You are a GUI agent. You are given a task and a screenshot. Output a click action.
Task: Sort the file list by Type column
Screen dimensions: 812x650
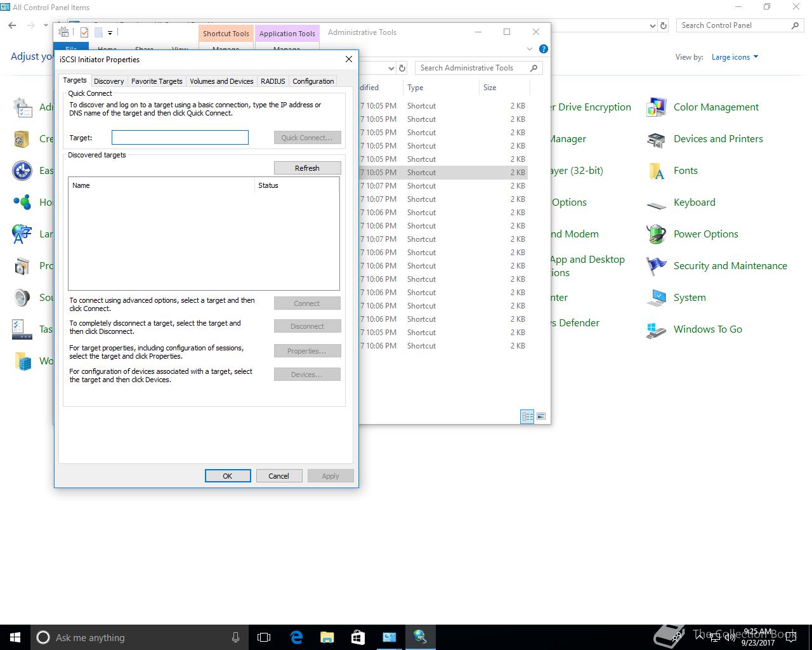(416, 88)
